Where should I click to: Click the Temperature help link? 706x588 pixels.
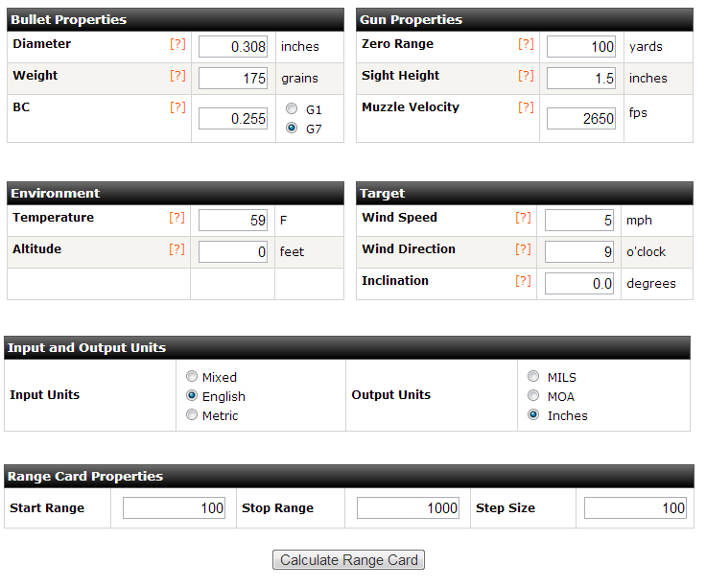click(x=176, y=218)
